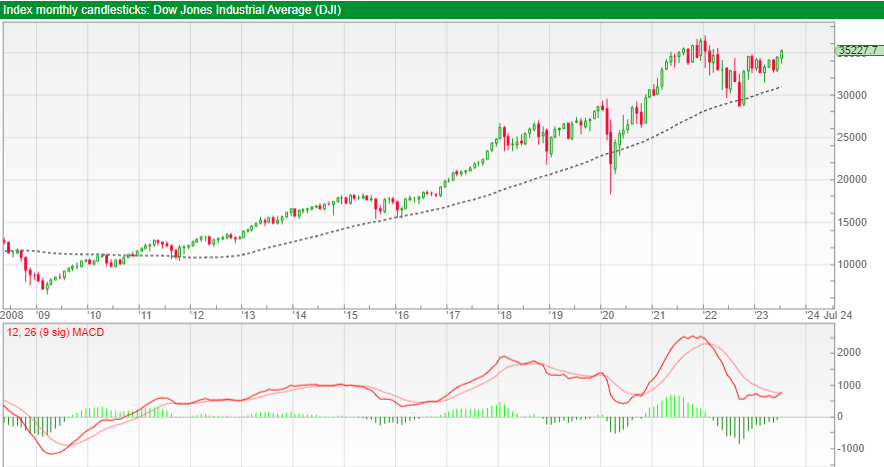
Task: Click the '09 label on time axis
Action: pos(43,315)
